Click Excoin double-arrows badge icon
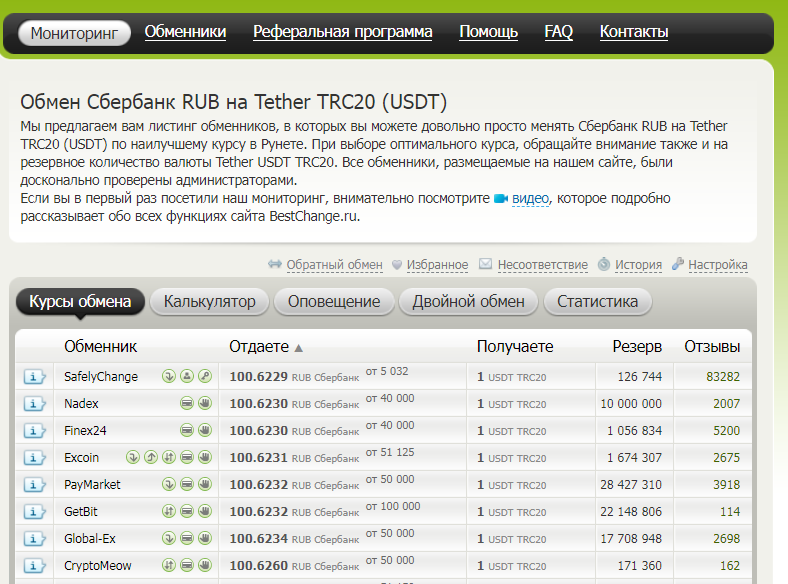Viewport: 788px width, 584px height. [x=169, y=457]
